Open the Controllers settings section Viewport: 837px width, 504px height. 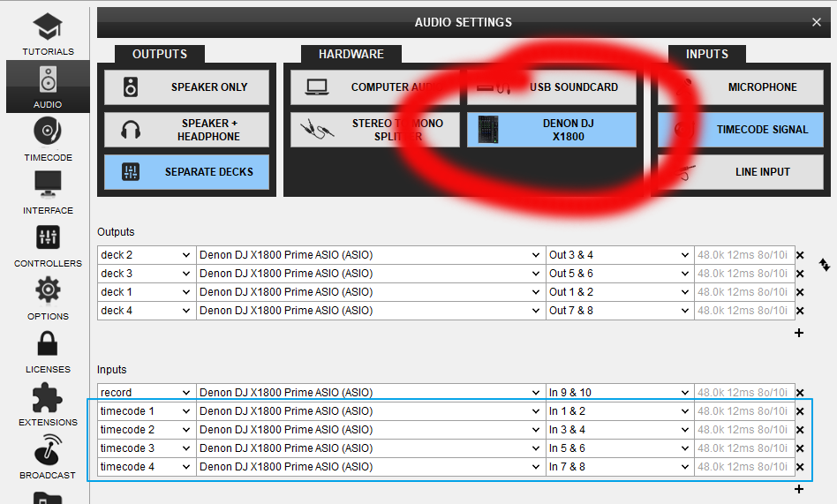pyautogui.click(x=48, y=245)
